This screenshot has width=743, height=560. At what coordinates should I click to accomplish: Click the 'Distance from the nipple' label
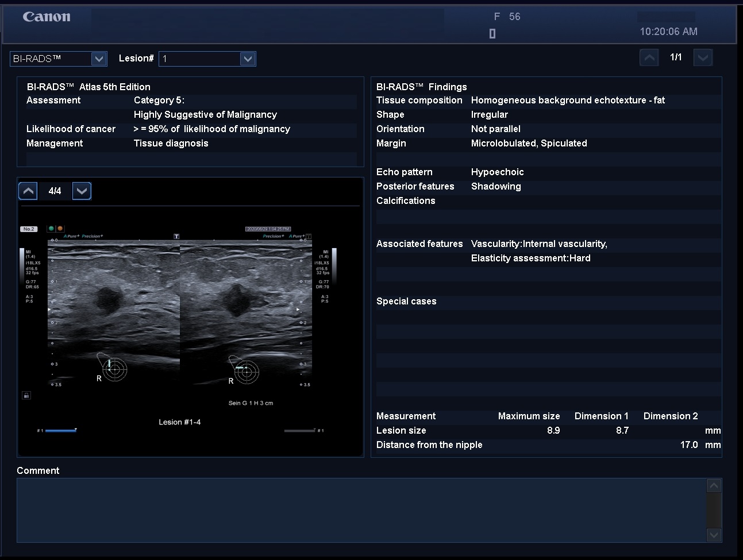[x=429, y=445]
